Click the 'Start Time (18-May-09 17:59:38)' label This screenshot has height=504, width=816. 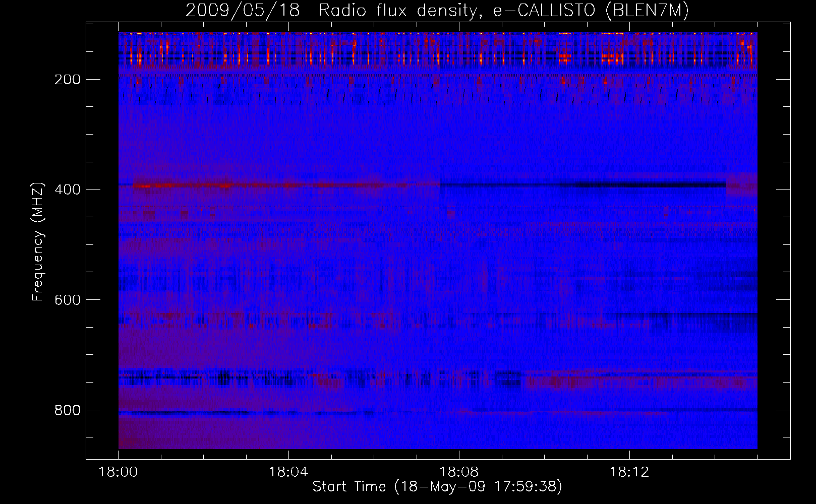click(437, 487)
